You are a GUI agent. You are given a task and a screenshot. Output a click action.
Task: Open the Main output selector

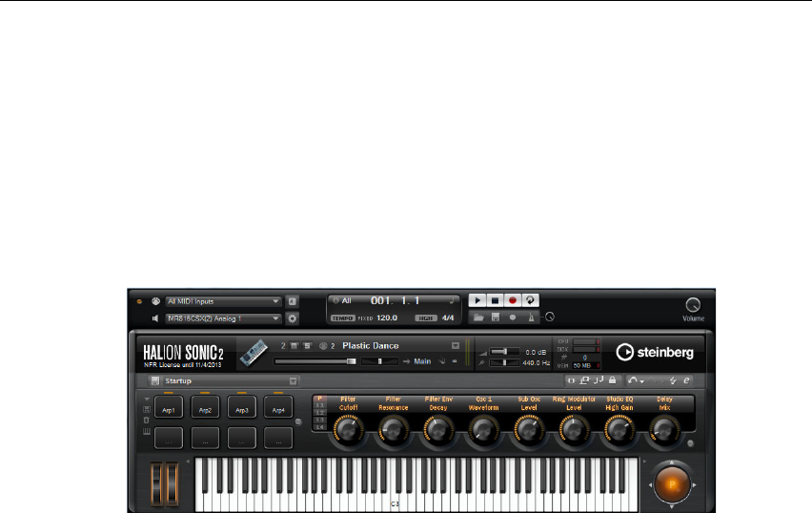[422, 361]
